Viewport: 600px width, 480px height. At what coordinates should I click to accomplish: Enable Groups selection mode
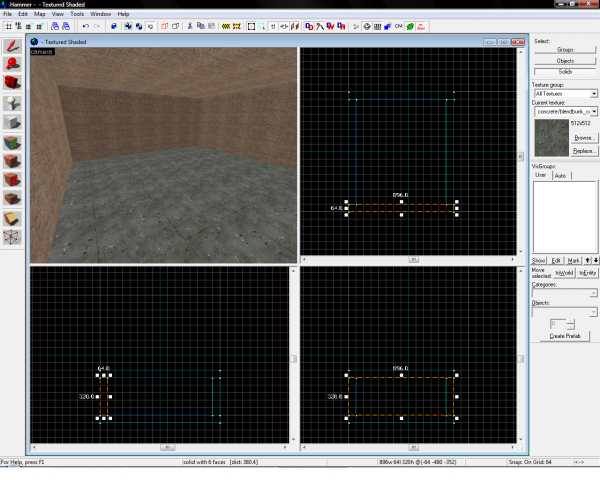(564, 50)
